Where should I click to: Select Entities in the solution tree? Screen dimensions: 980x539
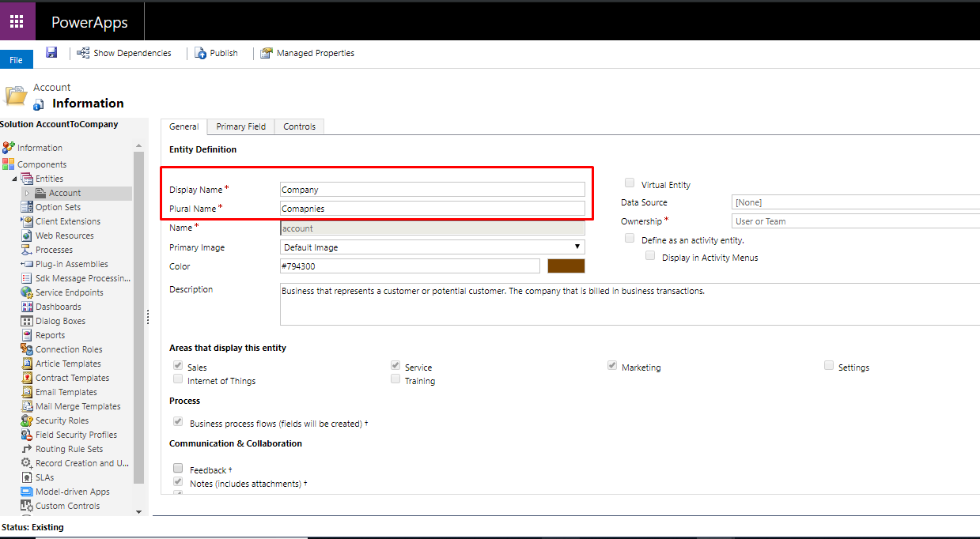pyautogui.click(x=49, y=179)
